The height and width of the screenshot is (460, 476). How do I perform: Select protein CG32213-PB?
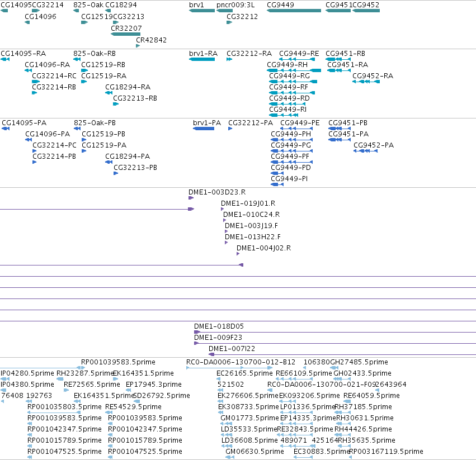coord(135,168)
